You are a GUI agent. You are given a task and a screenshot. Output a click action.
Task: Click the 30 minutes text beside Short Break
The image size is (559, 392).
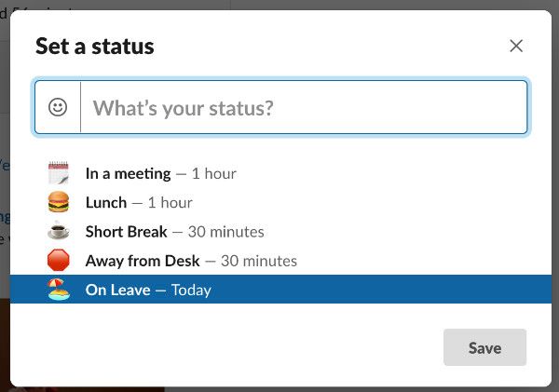click(x=226, y=232)
